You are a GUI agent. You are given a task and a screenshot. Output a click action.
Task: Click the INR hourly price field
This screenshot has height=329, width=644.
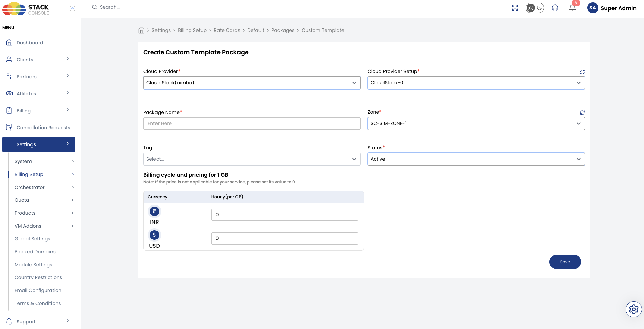tap(285, 215)
